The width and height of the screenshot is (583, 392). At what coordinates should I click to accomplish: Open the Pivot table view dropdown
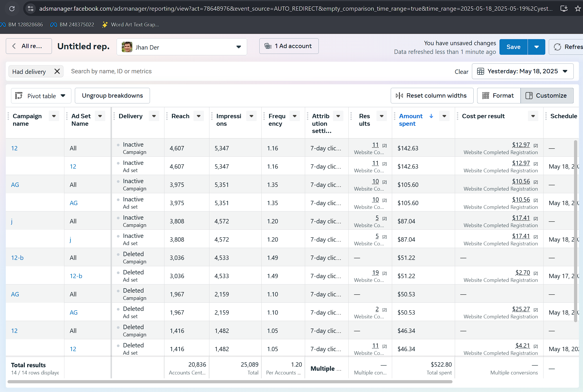tap(41, 96)
